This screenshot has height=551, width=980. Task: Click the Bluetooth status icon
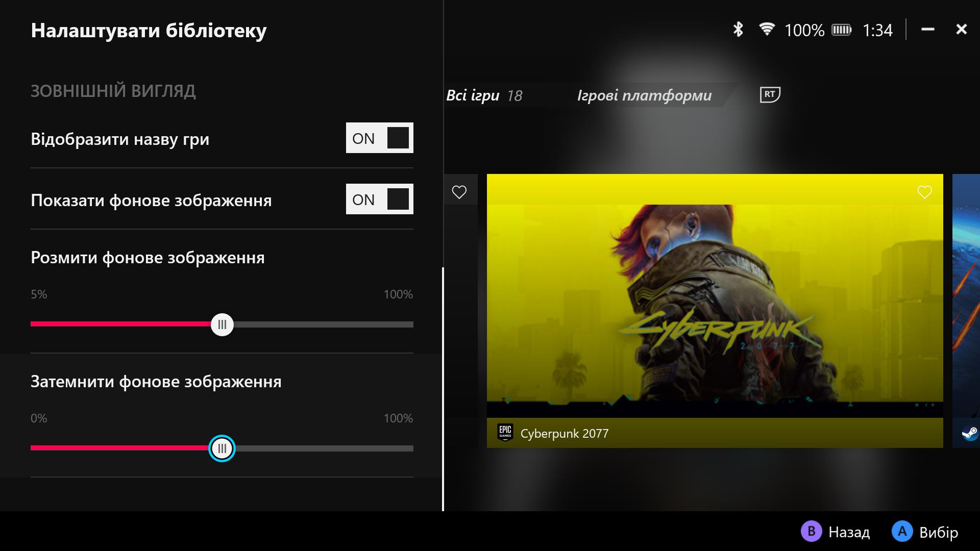738,30
